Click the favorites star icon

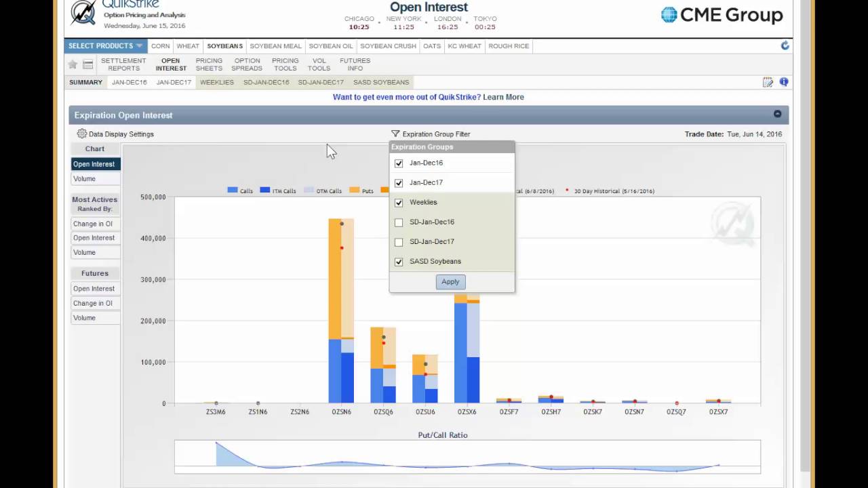pyautogui.click(x=73, y=64)
